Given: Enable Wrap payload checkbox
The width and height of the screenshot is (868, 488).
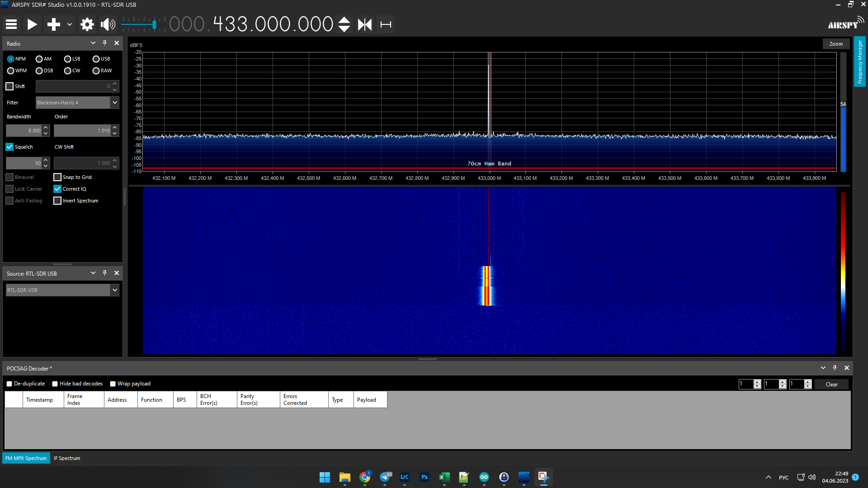Looking at the screenshot, I should click(113, 384).
